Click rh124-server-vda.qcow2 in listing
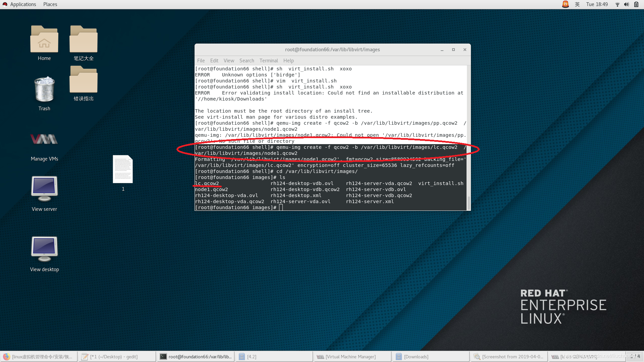644x362 pixels. 379,183
